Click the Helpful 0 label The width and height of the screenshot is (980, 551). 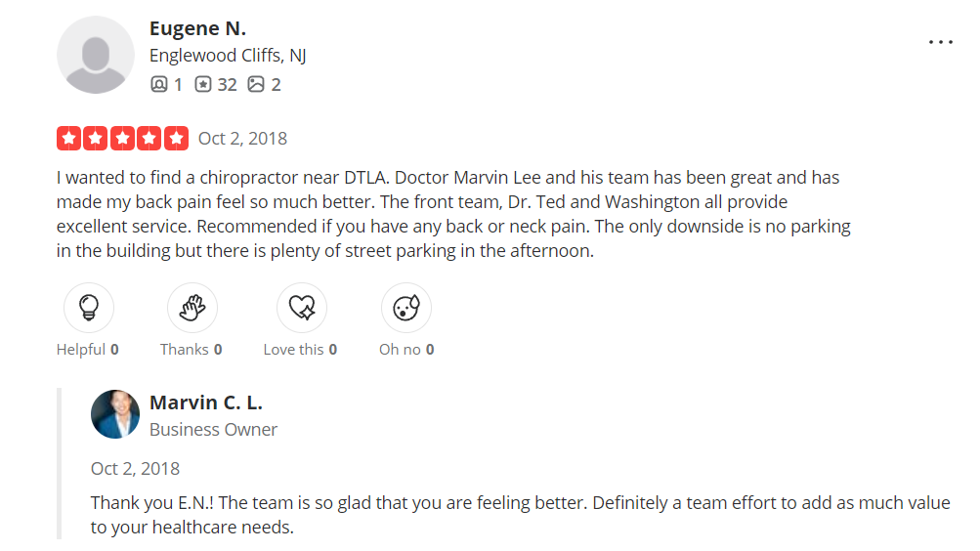click(x=88, y=349)
